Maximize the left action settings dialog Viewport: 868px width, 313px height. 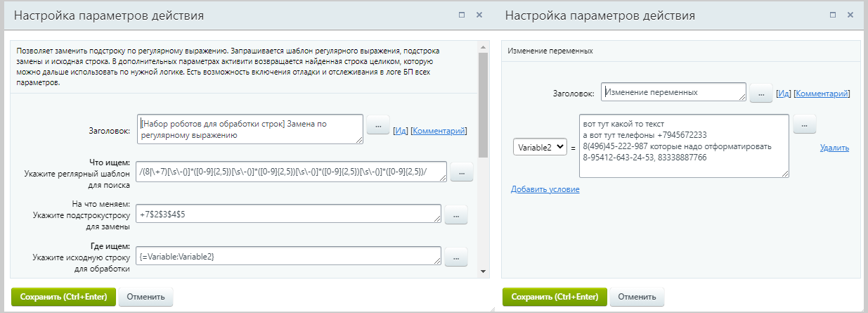[x=461, y=15]
